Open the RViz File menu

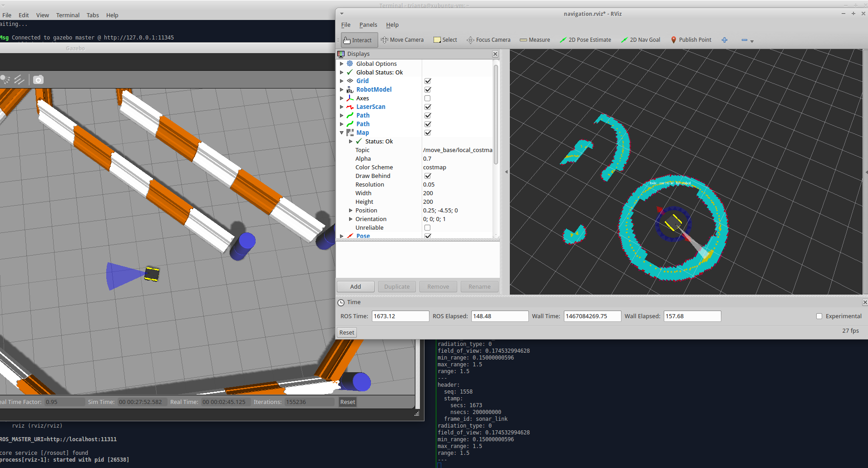click(346, 25)
